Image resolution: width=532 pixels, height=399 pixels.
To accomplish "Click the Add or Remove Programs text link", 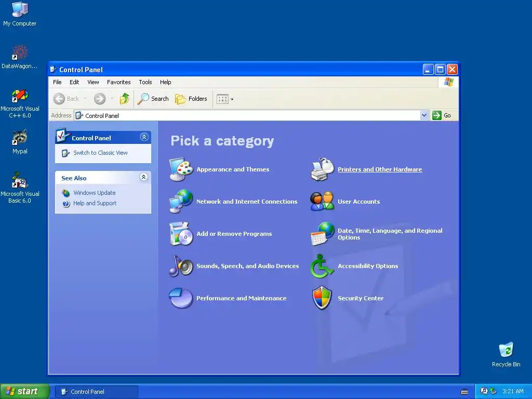I will (234, 234).
